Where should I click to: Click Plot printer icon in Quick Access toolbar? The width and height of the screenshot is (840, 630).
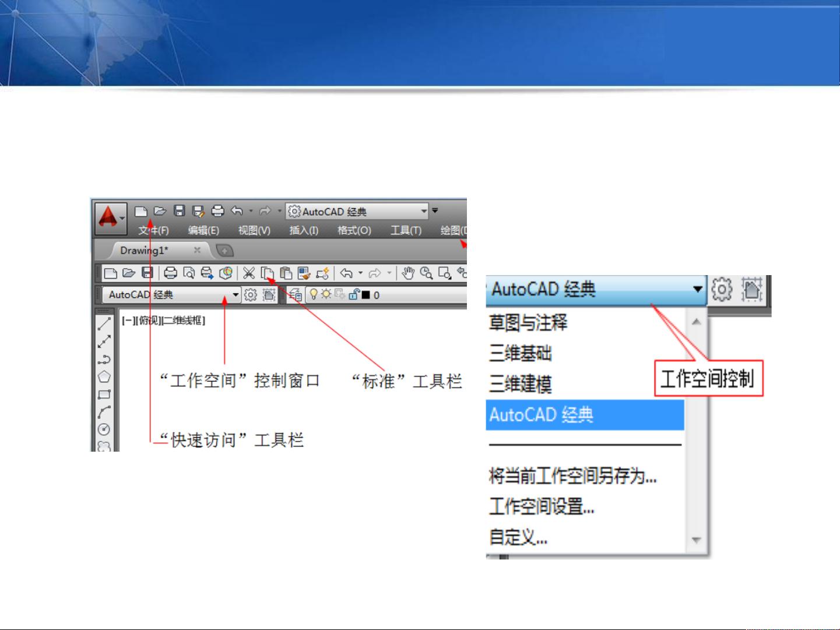[217, 211]
